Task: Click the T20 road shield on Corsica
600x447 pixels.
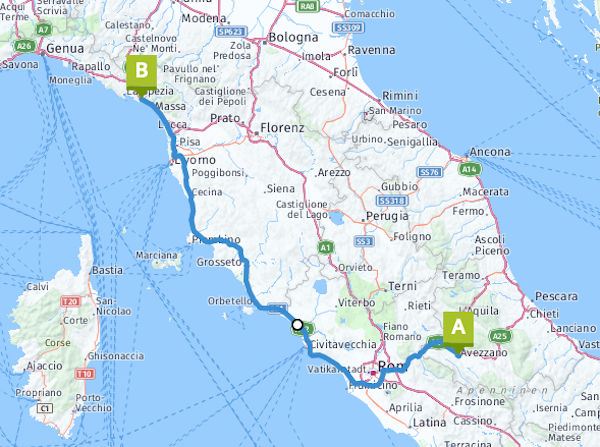Action: point(70,302)
